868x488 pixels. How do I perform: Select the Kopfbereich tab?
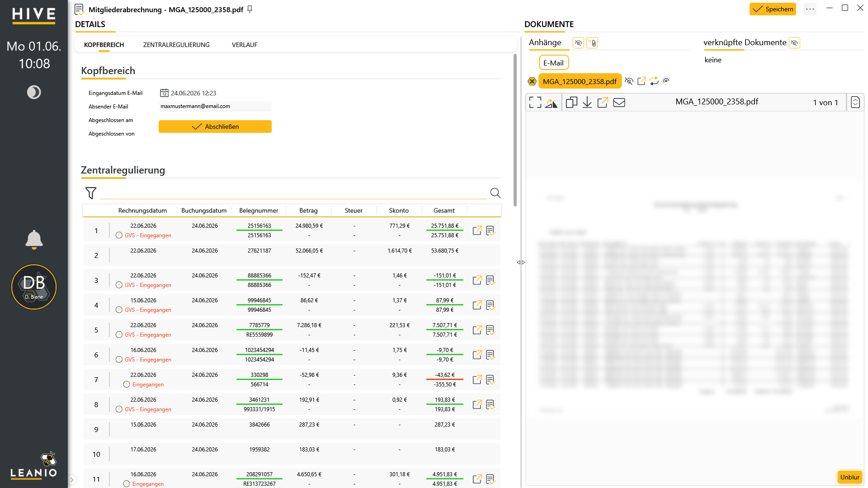(104, 45)
